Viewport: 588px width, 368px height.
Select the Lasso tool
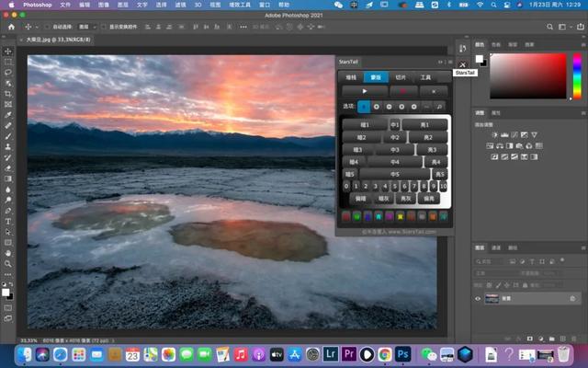[8, 72]
